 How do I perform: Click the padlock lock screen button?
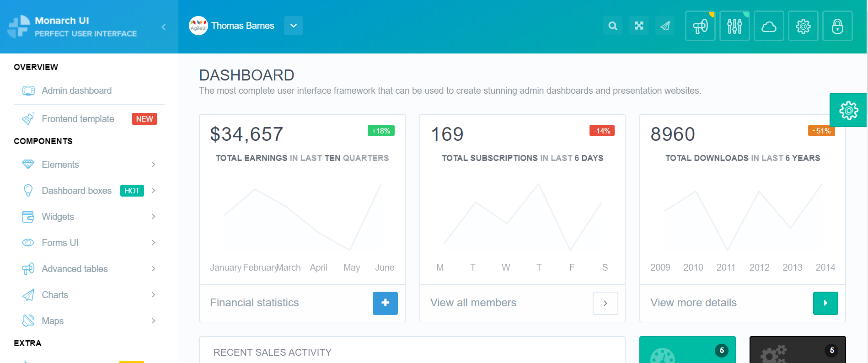coord(837,26)
